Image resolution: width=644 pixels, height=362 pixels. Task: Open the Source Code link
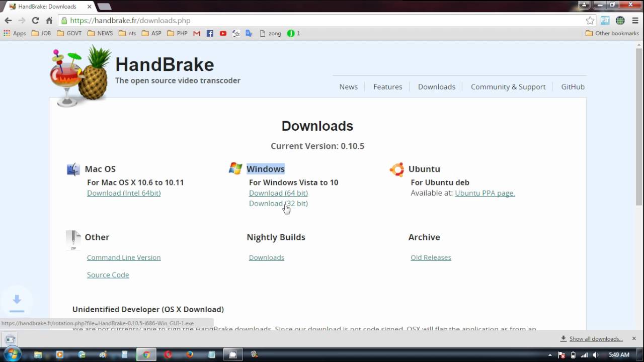tap(108, 275)
